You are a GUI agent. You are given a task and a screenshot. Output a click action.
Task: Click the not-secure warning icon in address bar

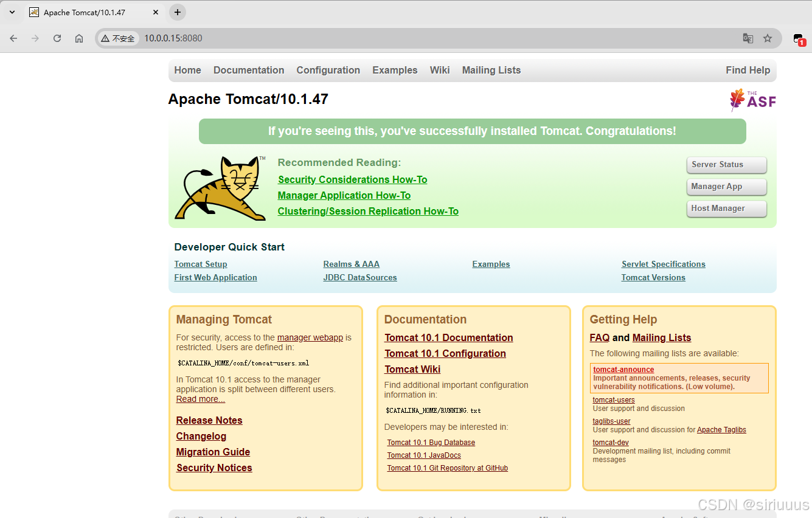pos(105,38)
